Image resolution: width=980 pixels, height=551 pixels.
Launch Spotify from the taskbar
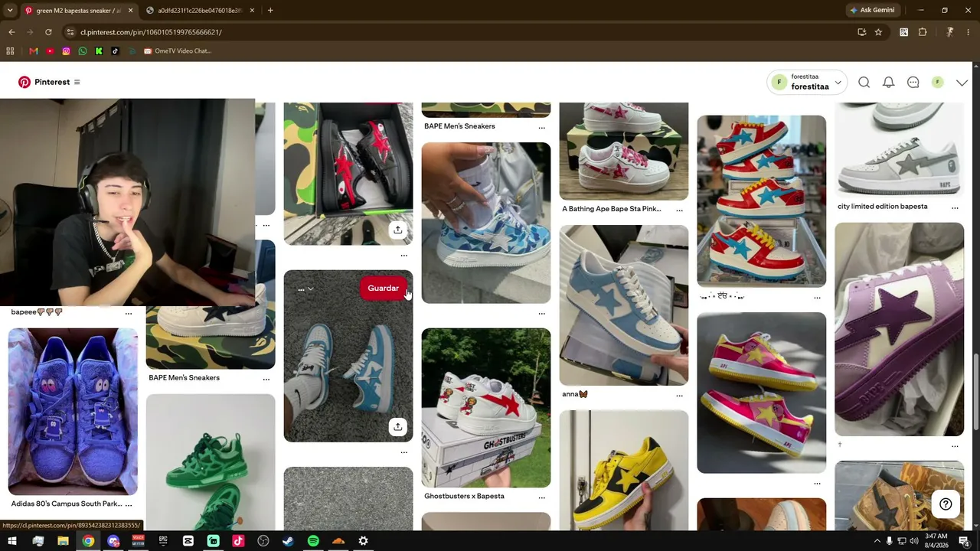pyautogui.click(x=313, y=541)
